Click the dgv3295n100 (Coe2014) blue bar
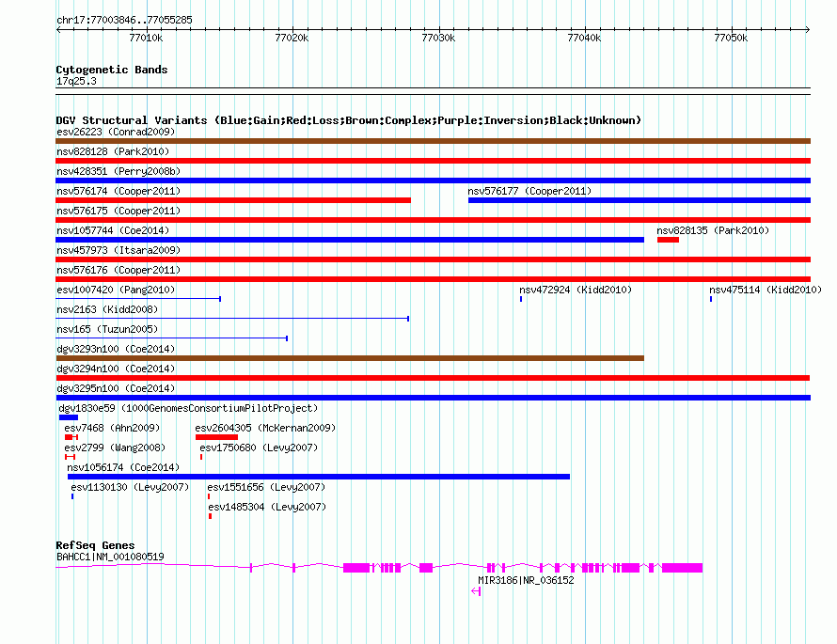 point(433,398)
